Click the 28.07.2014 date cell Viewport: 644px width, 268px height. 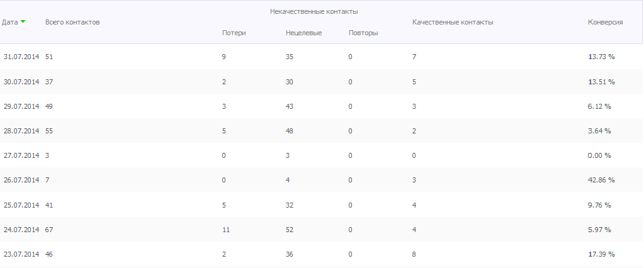(21, 131)
